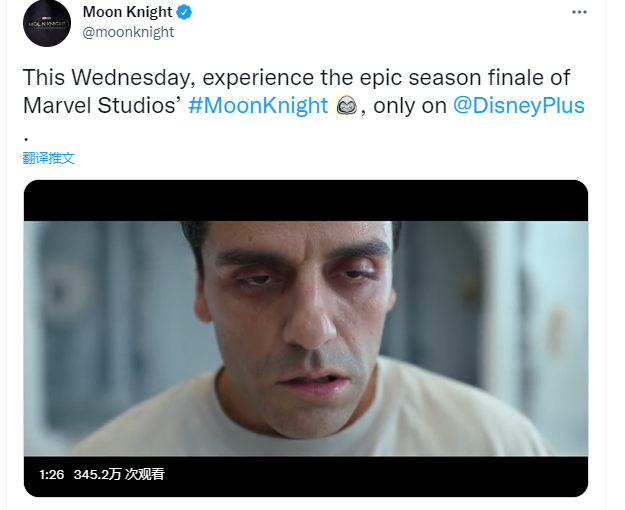
Task: Click the black bar beneath the video frame
Action: tap(400, 476)
